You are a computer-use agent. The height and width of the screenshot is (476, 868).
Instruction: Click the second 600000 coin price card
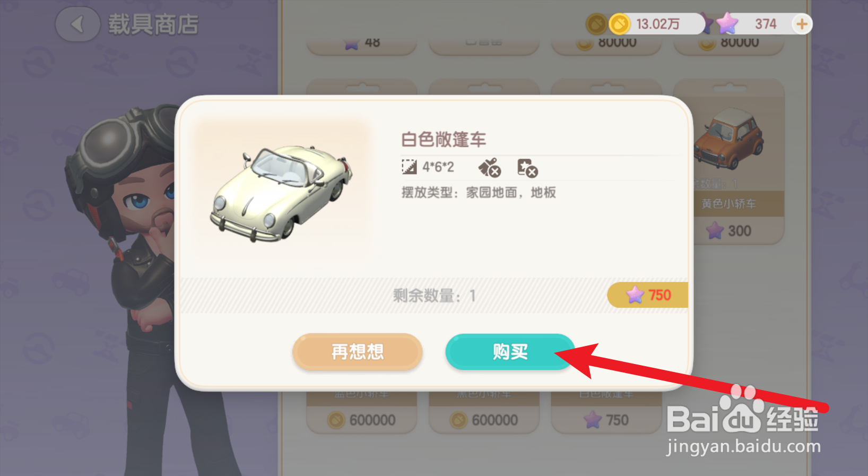484,420
